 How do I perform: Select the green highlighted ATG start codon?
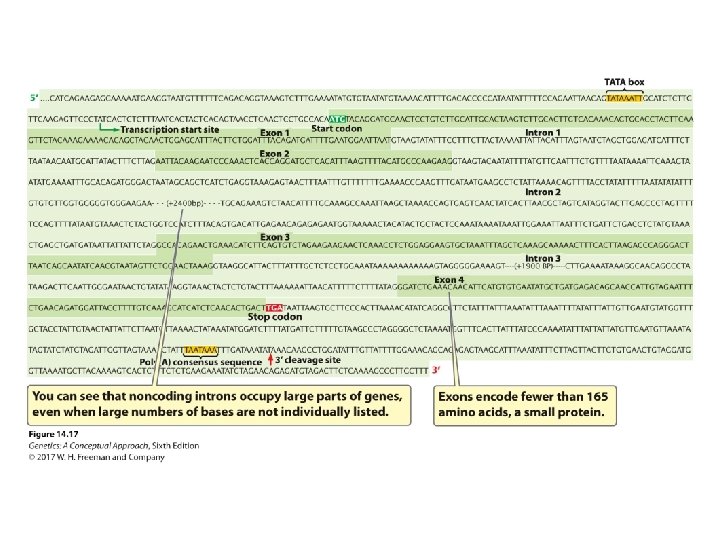coord(338,119)
